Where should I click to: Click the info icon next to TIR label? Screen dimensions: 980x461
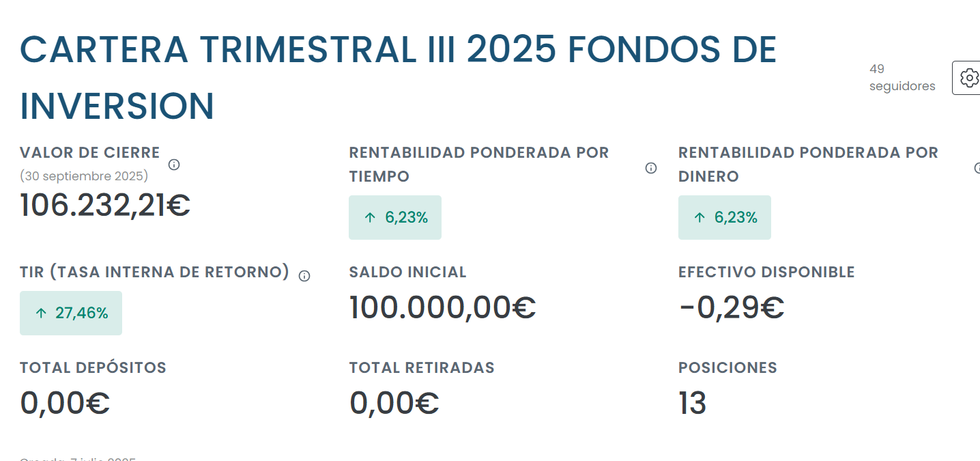pyautogui.click(x=304, y=276)
